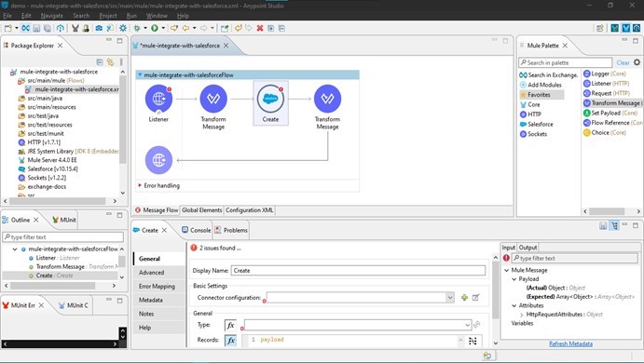Image resolution: width=644 pixels, height=363 pixels.
Task: Click the Search in palette field
Action: [x=566, y=62]
